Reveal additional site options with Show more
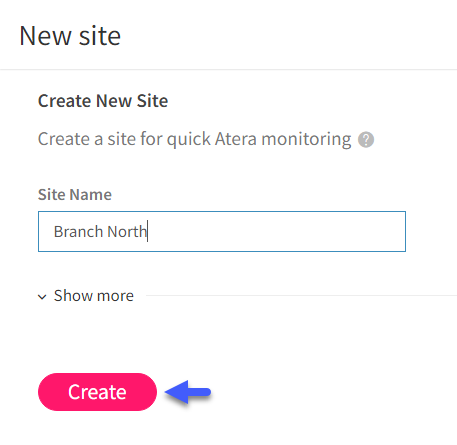This screenshot has height=445, width=457. pos(86,296)
